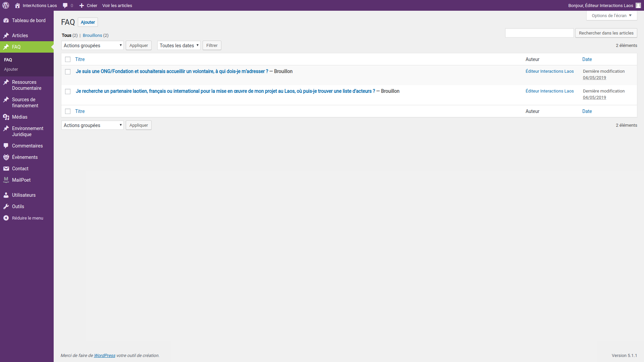Viewport: 644px width, 362px height.
Task: Check the select-all box in header row
Action: pyautogui.click(x=68, y=59)
